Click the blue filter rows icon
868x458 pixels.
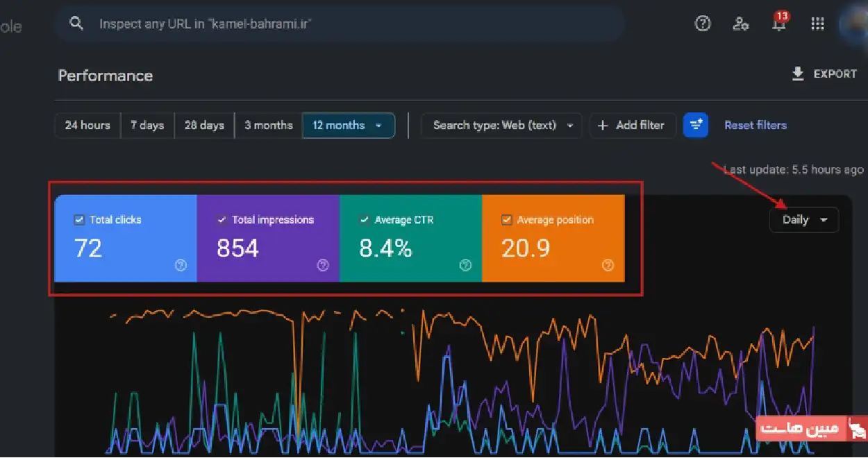(696, 125)
